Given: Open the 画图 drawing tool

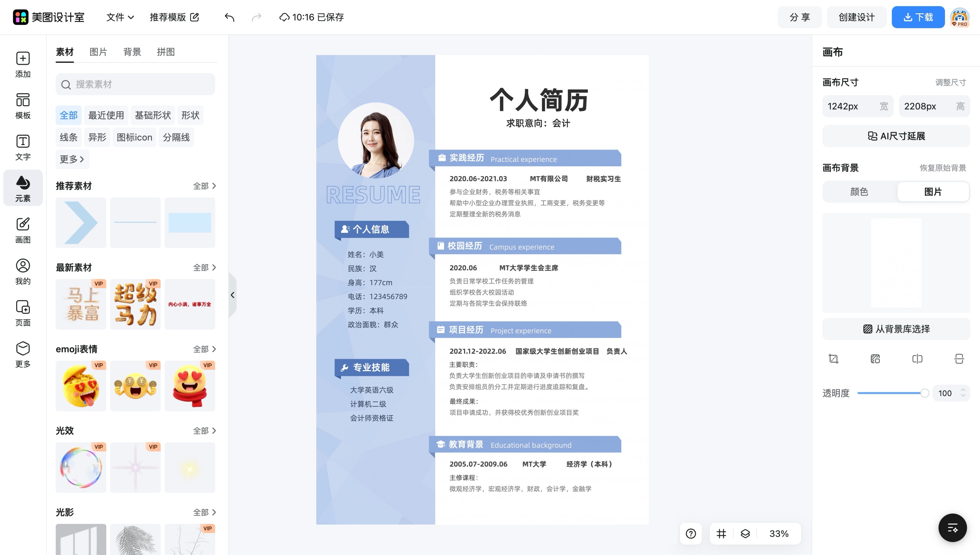Looking at the screenshot, I should [x=23, y=230].
